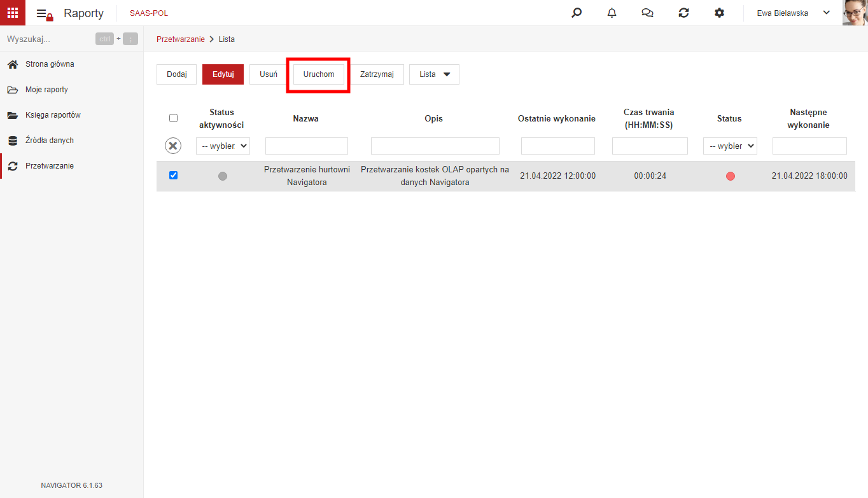Expand the Lista dropdown button
This screenshot has height=498, width=868.
point(434,74)
